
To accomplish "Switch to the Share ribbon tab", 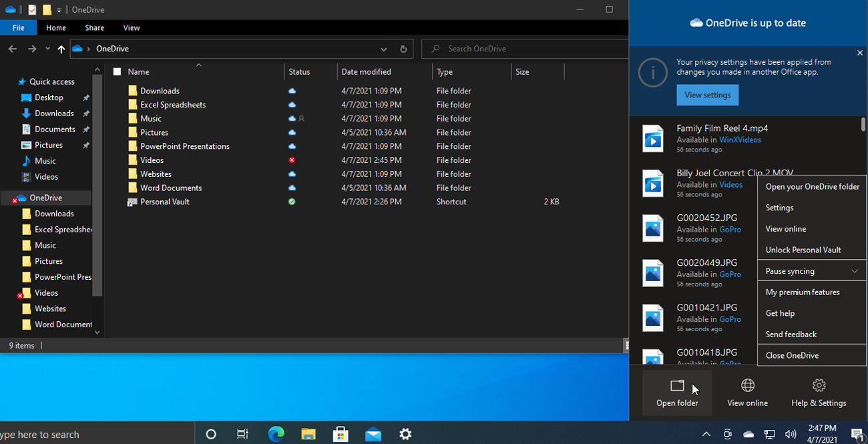I will tap(94, 28).
